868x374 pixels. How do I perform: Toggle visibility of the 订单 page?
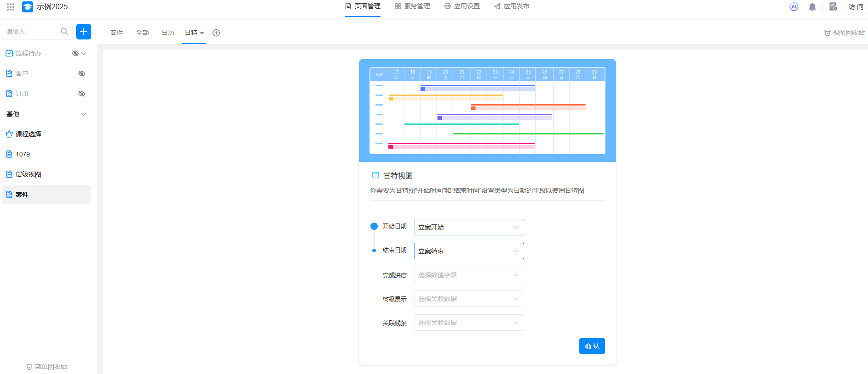(x=82, y=94)
